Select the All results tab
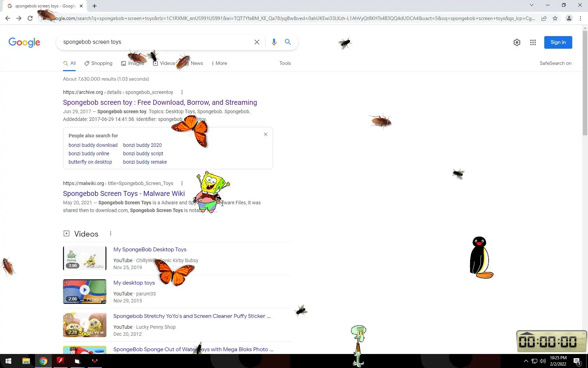This screenshot has height=368, width=588. click(x=69, y=63)
